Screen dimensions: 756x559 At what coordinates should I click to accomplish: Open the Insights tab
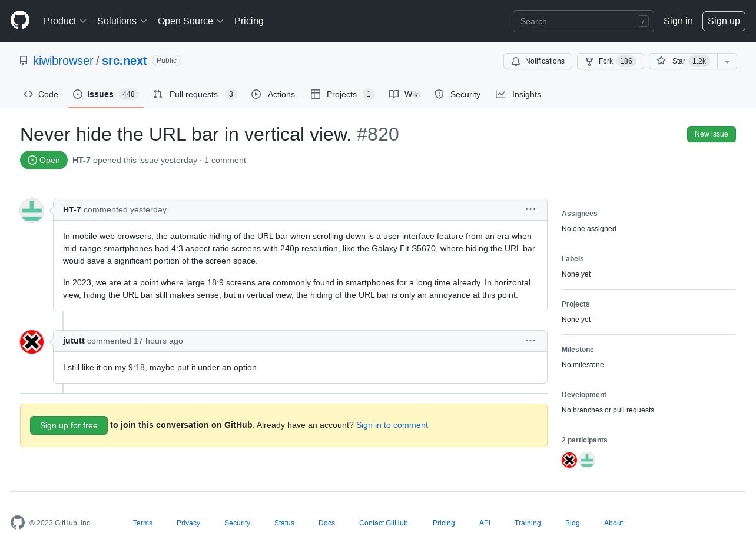coord(518,94)
